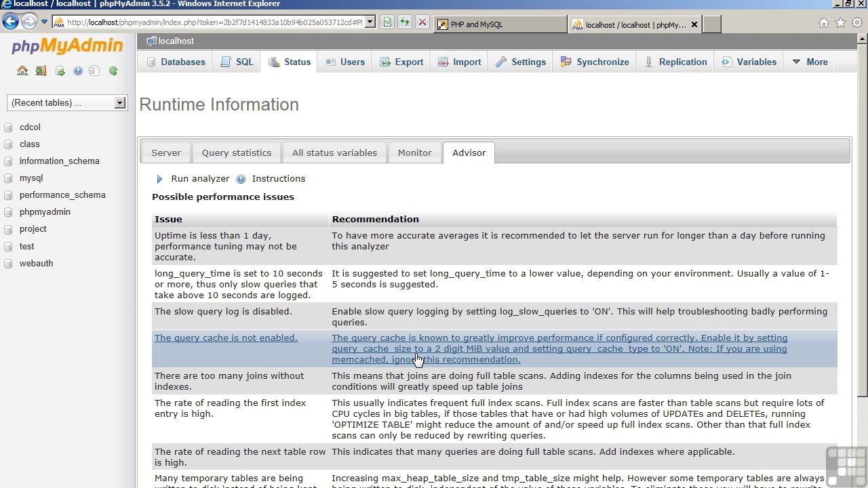The height and width of the screenshot is (488, 868).
Task: Click Internet Explorer Home icon
Action: tap(823, 23)
